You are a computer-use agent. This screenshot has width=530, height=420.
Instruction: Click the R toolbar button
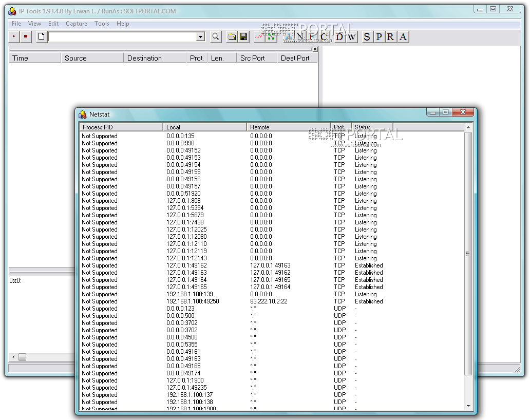coord(391,36)
